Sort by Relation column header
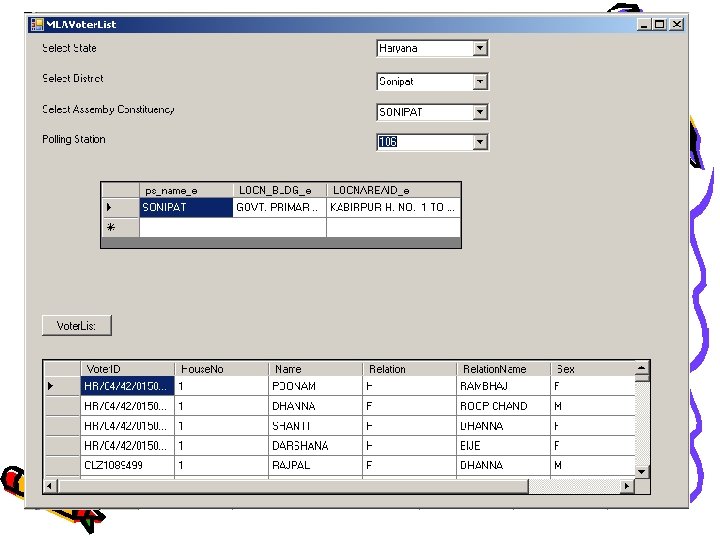This screenshot has height=540, width=720. point(410,369)
